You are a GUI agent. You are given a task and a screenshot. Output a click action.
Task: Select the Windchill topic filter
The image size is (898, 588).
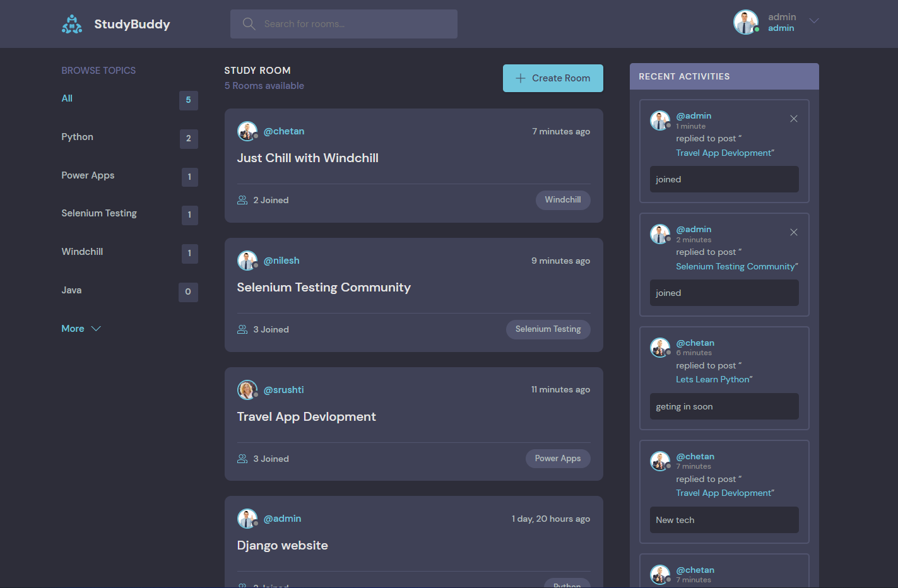tap(82, 251)
